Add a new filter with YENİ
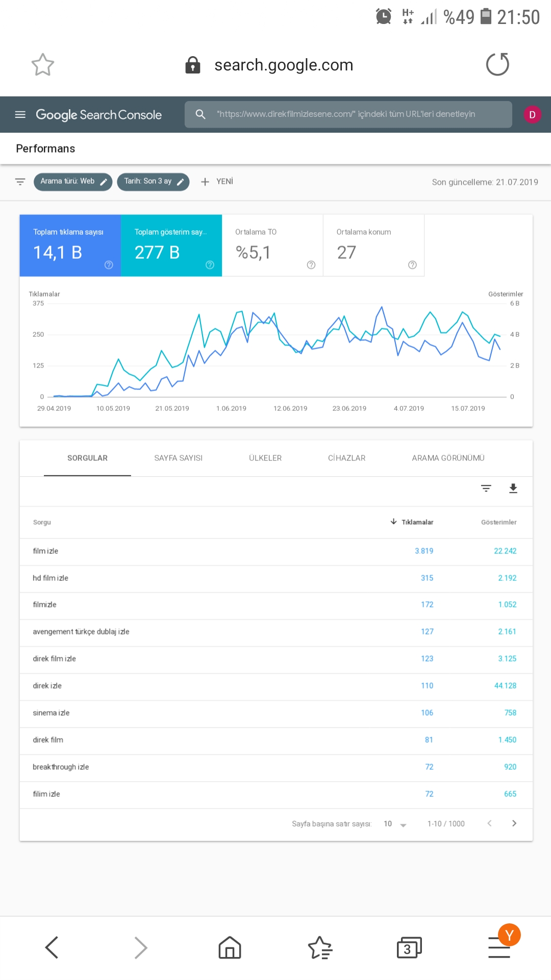551x980 pixels. [x=217, y=182]
